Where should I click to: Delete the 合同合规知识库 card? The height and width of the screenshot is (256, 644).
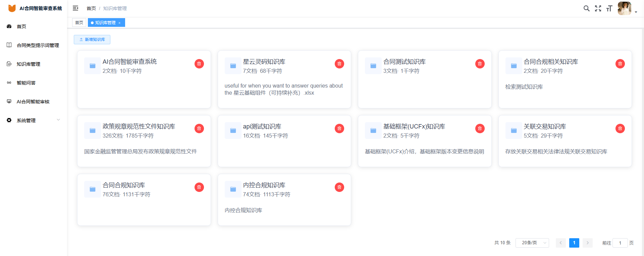click(199, 187)
